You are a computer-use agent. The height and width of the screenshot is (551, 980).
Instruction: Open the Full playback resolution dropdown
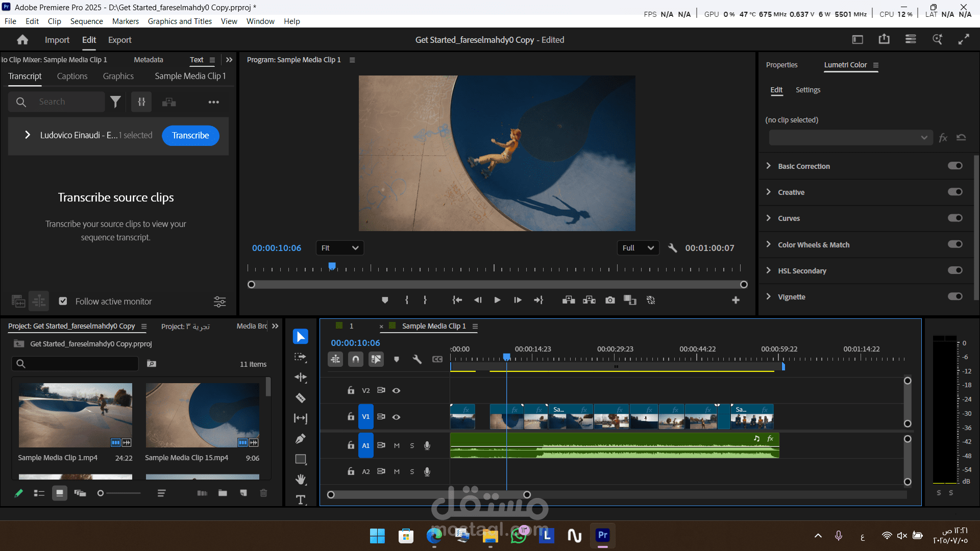[x=638, y=248]
